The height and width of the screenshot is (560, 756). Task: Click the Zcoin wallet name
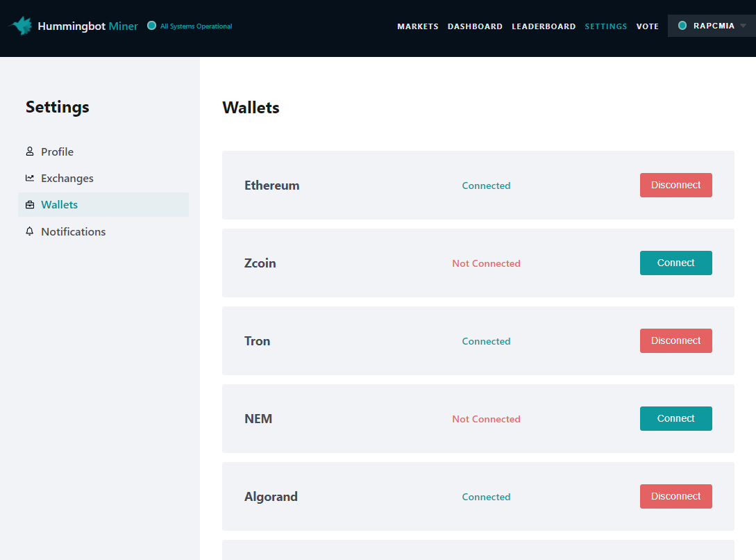click(x=260, y=263)
